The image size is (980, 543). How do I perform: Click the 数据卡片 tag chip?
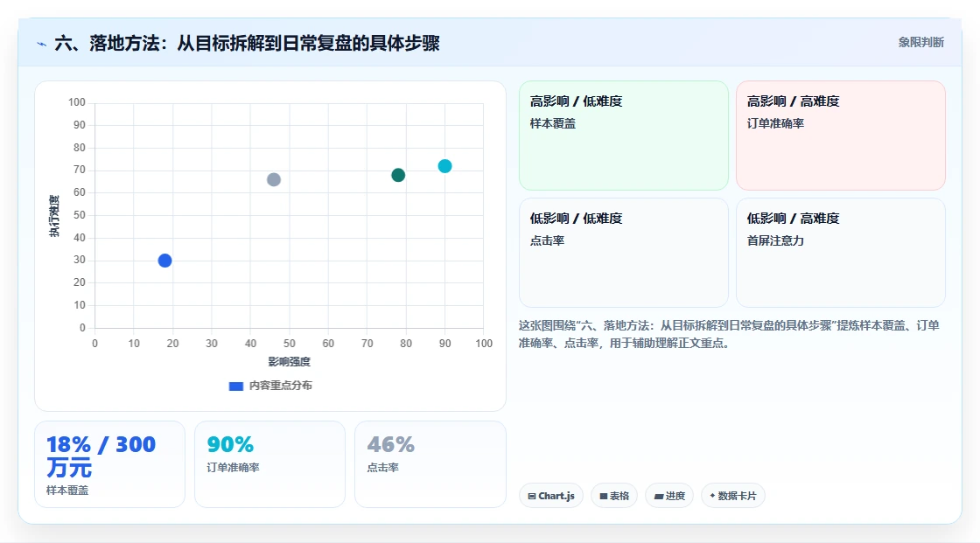pyautogui.click(x=733, y=496)
